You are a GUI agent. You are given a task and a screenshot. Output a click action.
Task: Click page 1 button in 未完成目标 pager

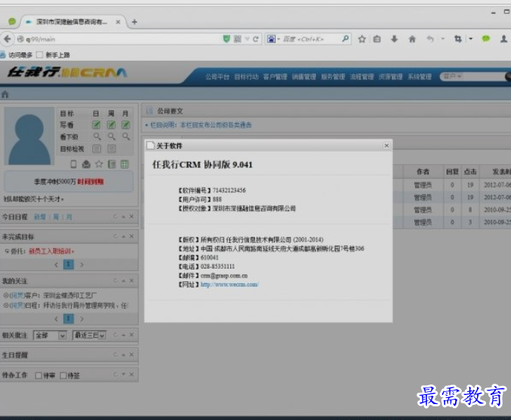point(68,264)
